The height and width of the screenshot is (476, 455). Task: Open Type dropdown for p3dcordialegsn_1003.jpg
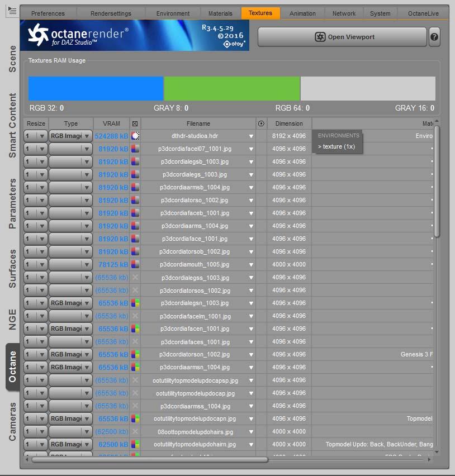[x=70, y=303]
